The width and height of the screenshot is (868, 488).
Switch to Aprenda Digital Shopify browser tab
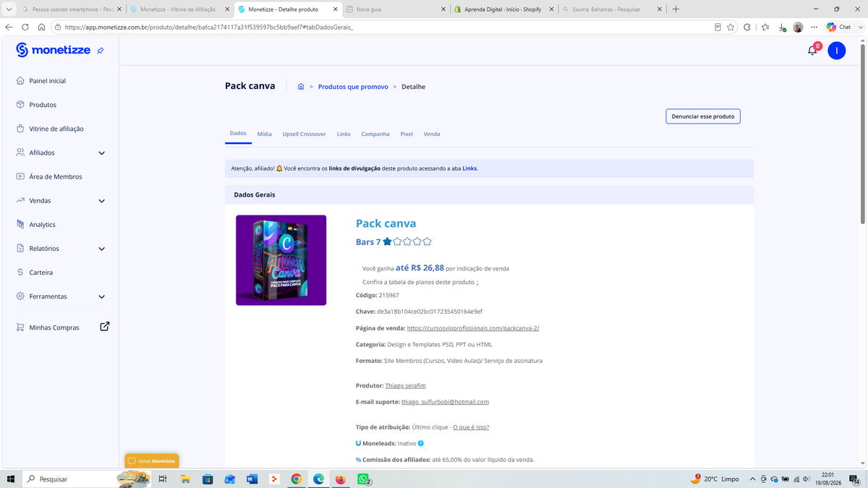pyautogui.click(x=503, y=9)
